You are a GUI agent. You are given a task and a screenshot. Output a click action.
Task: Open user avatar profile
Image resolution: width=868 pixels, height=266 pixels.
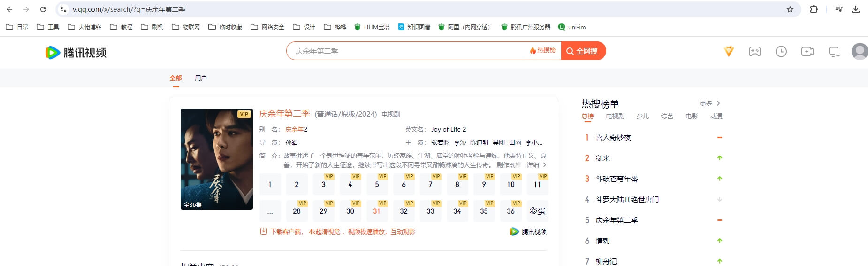click(x=860, y=51)
